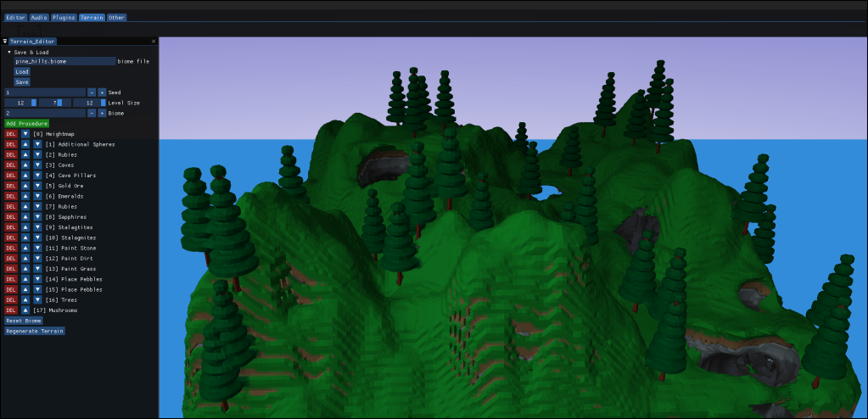868x419 pixels.
Task: Collapse the Save & Load section
Action: pyautogui.click(x=9, y=52)
